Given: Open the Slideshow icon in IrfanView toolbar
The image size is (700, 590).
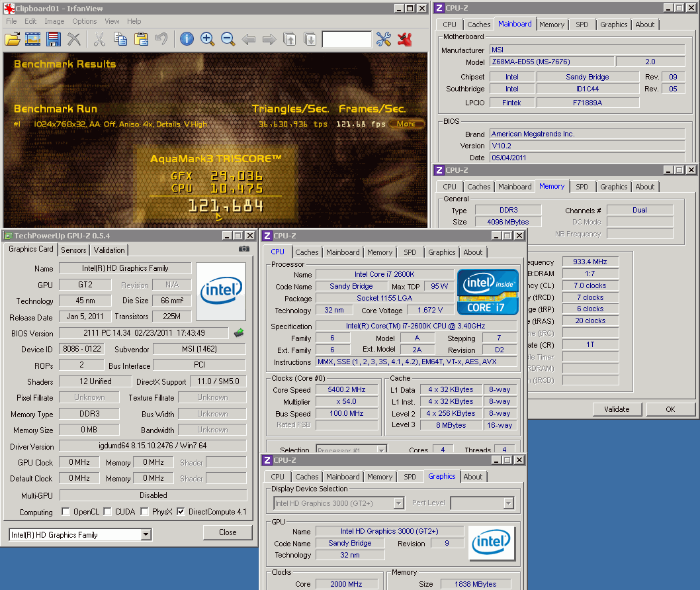Looking at the screenshot, I should click(x=32, y=39).
